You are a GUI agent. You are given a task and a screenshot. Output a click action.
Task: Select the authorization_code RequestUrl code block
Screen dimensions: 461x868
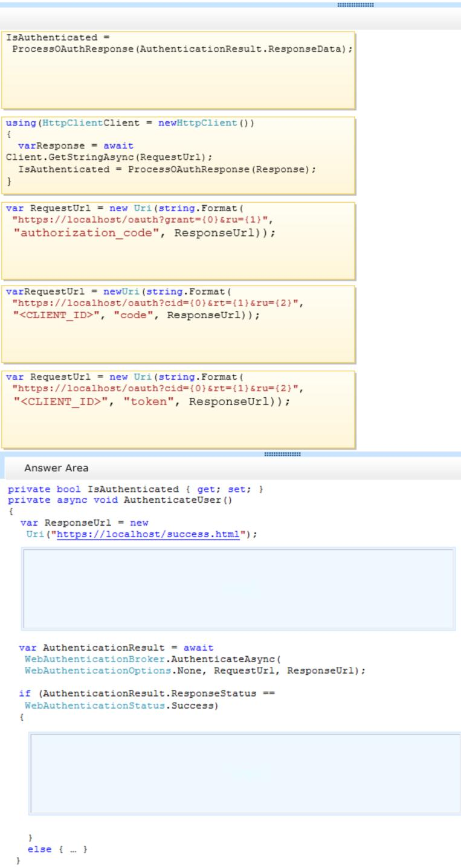178,240
